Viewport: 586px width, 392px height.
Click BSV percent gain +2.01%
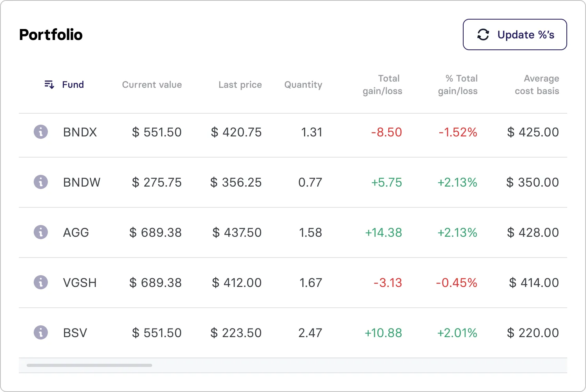pos(457,333)
